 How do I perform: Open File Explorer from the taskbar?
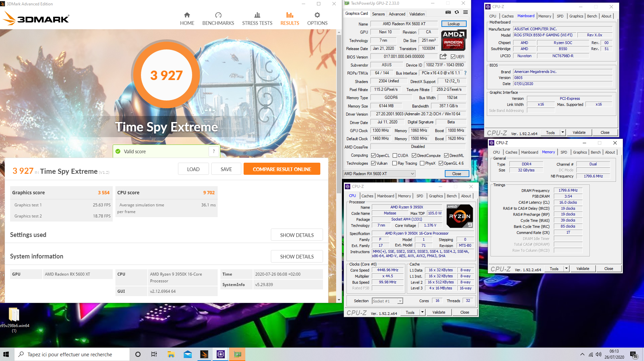click(x=171, y=354)
